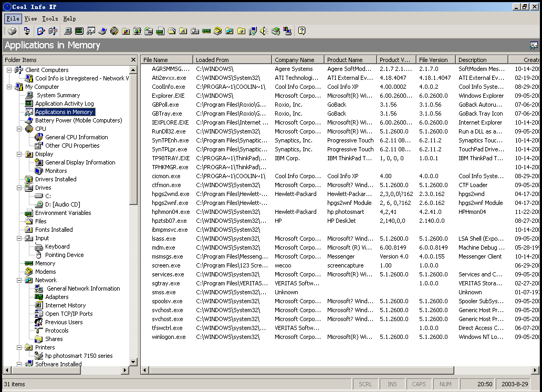Select the IEXPLORE.EXE row
The image size is (542, 392).
coord(340,122)
